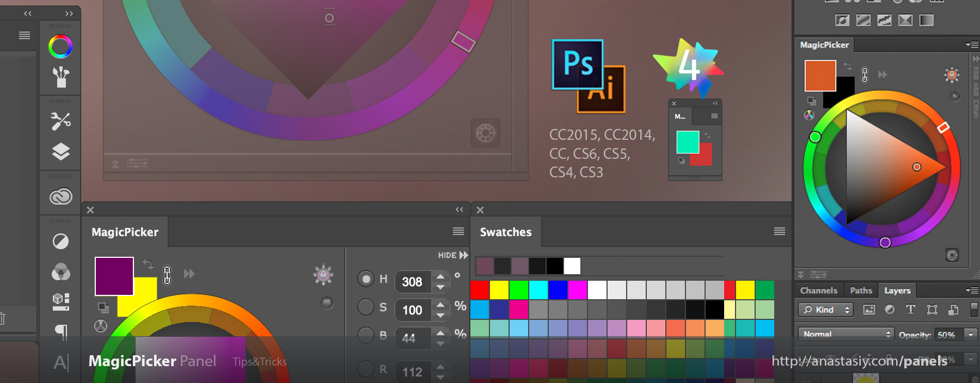
Task: Expand left icon strip with right double chevron
Action: tap(69, 14)
